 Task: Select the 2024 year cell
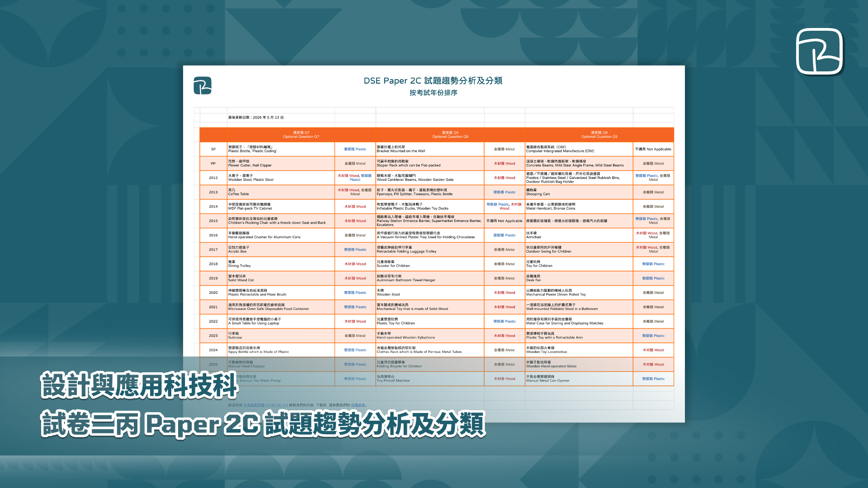tap(213, 350)
